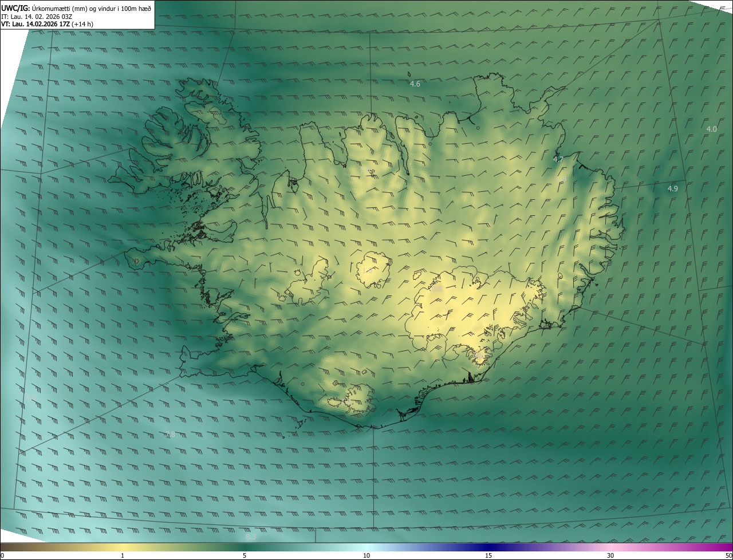Select the initial time line 'IT: Lau. 14. 02. 2026 03Z'

click(x=37, y=16)
